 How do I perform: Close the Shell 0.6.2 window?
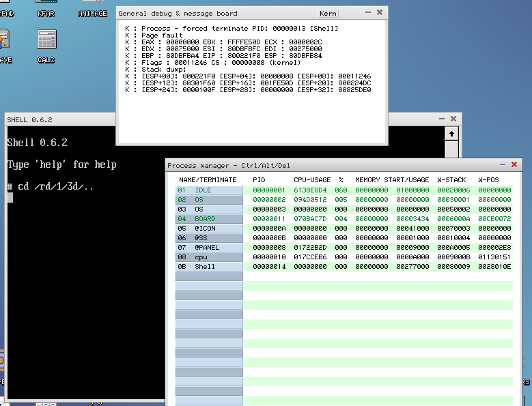[453, 119]
